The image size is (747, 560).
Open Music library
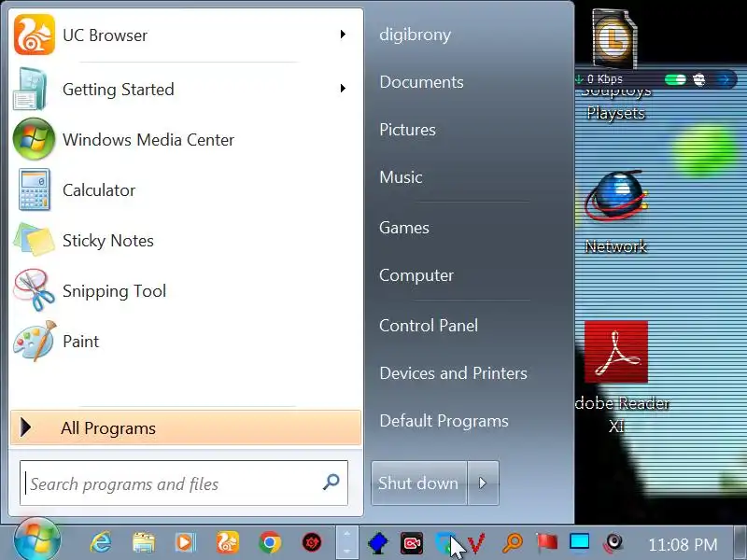tap(401, 177)
